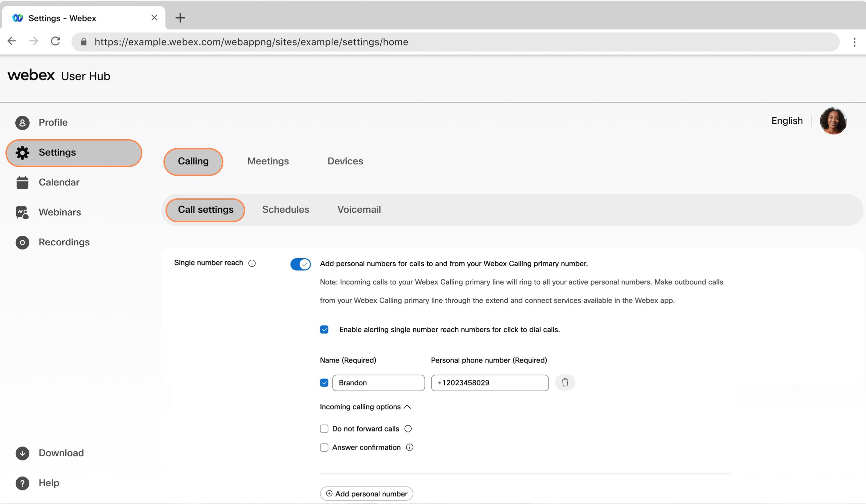
Task: Click Add personal number button
Action: click(x=366, y=494)
